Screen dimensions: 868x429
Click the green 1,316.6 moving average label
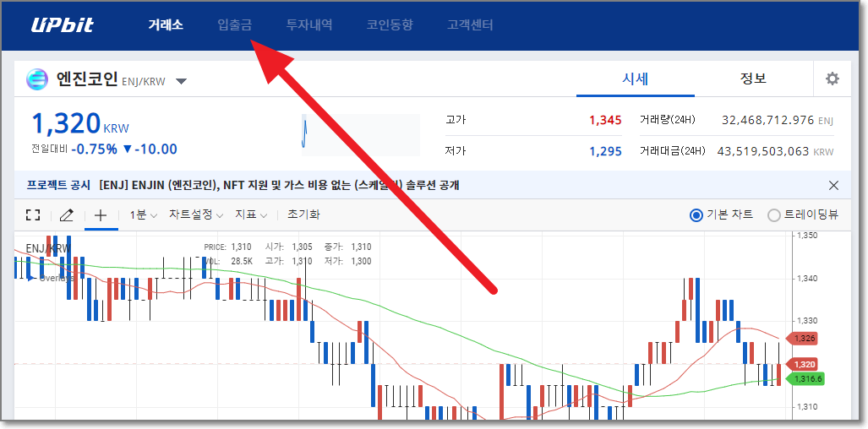tap(805, 379)
